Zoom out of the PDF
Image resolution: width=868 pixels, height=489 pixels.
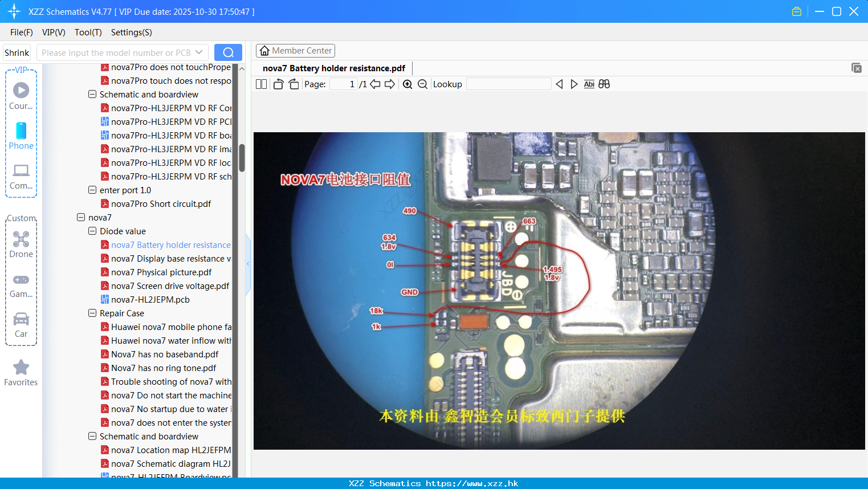[x=422, y=84]
